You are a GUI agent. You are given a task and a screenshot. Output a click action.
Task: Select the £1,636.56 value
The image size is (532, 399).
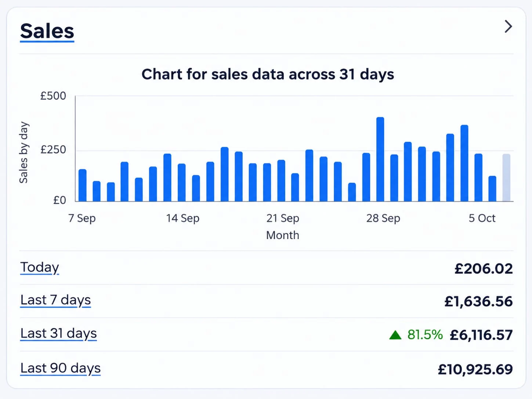tap(478, 302)
